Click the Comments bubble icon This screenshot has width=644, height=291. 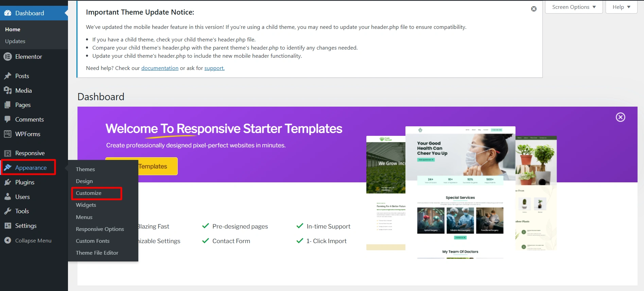(x=7, y=120)
